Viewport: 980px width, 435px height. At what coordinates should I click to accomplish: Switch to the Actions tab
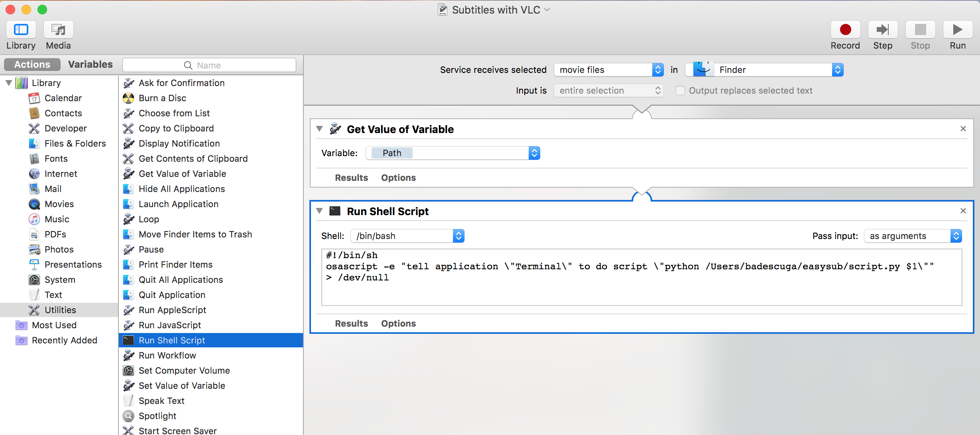tap(32, 65)
